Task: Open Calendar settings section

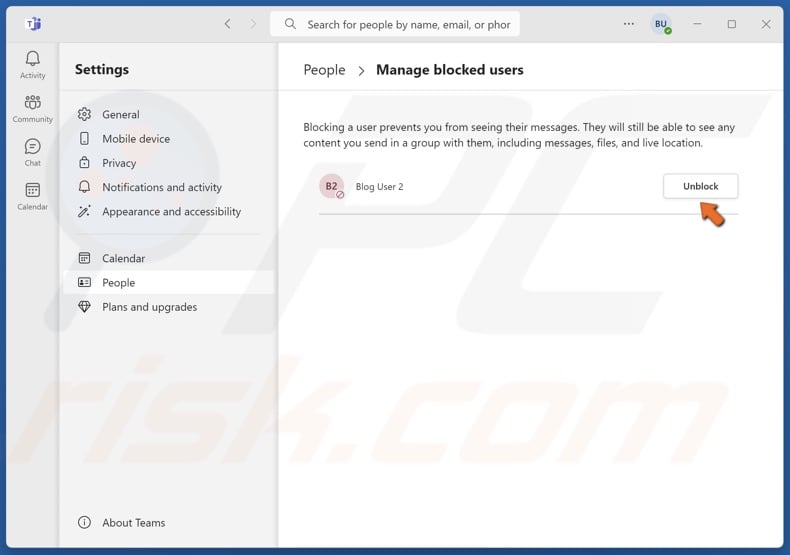Action: [123, 258]
